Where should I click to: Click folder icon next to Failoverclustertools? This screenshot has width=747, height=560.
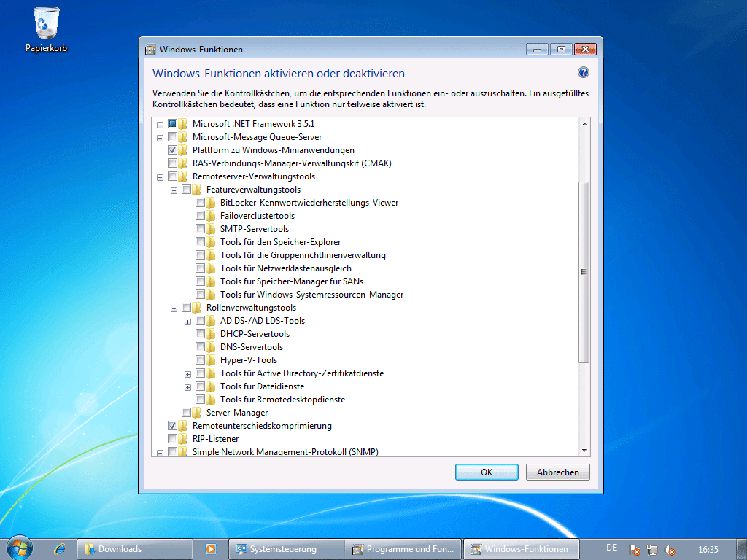211,216
